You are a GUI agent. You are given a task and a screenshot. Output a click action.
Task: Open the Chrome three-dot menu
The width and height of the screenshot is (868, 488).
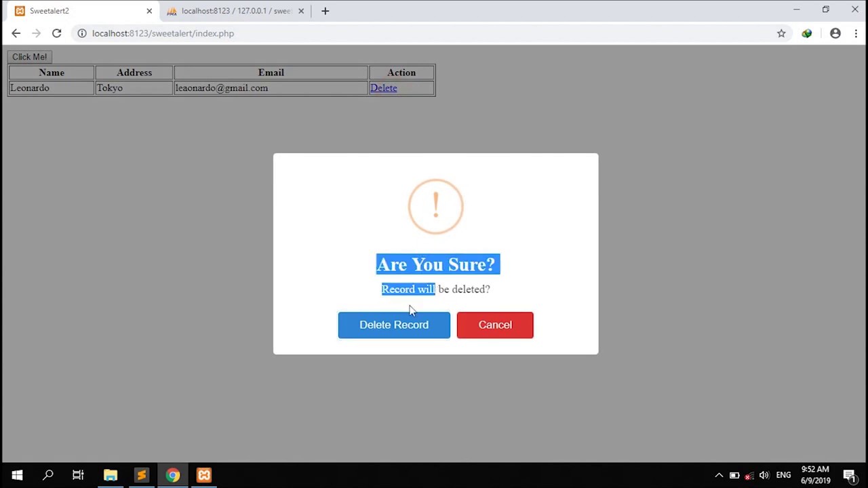point(856,33)
